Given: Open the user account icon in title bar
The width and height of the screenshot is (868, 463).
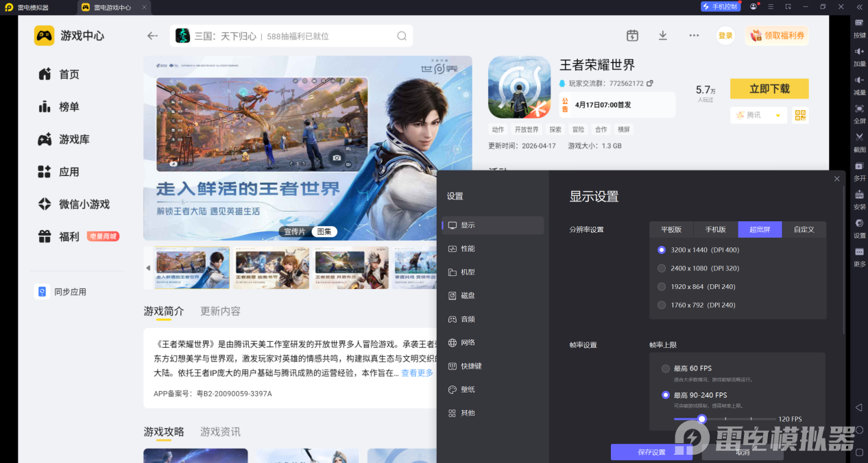Looking at the screenshot, I should (754, 7).
